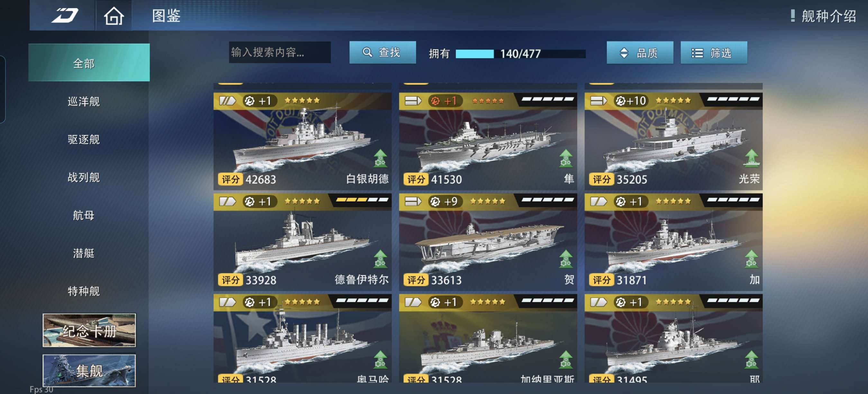Click the 拥有 140/477 progress bar
Image resolution: width=868 pixels, height=394 pixels.
(x=520, y=54)
